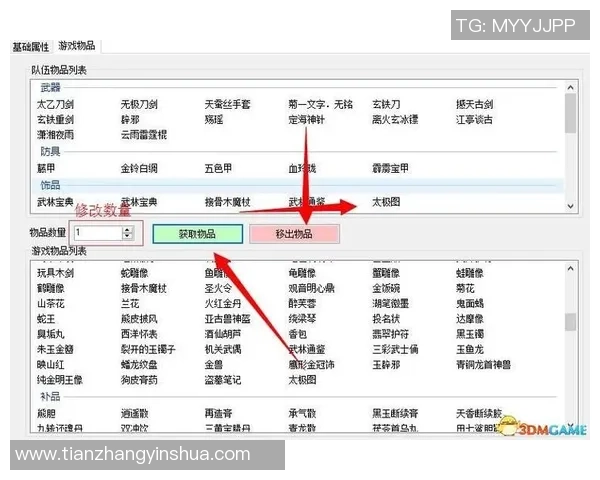The height and width of the screenshot is (480, 600).
Task: Click the game item list scroll-up arrow
Action: [570, 269]
